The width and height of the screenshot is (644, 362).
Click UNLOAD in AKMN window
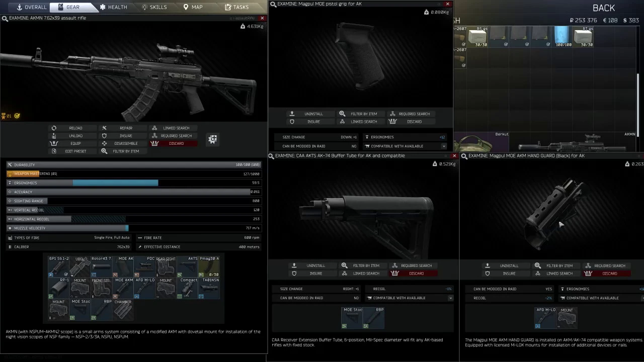tap(71, 136)
